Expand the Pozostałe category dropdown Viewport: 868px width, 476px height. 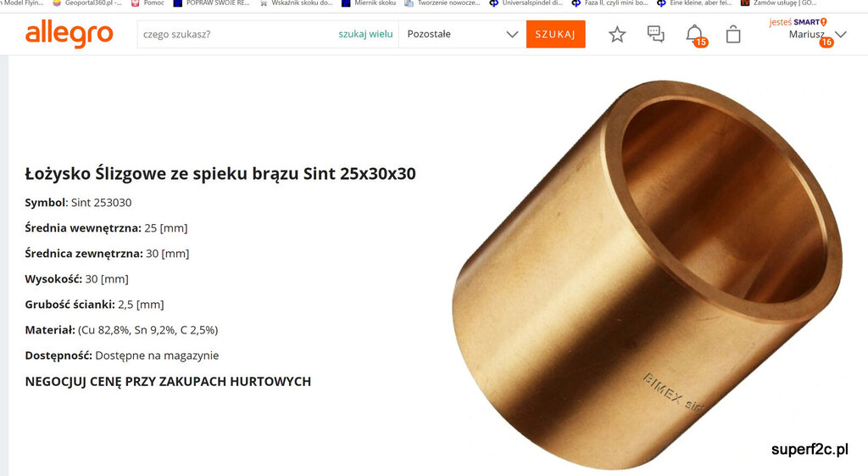[x=462, y=34]
